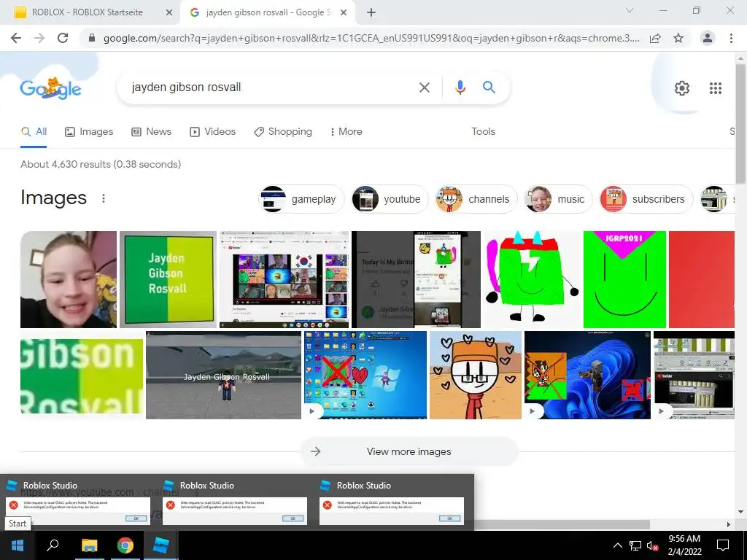Filter images by youtube chip
Viewport: 747px width, 560px height.
[390, 199]
